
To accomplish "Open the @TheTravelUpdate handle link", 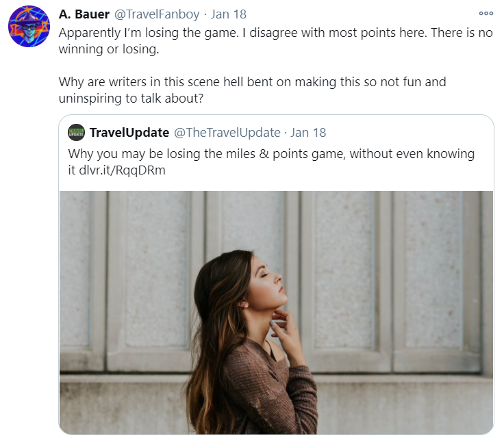I will [228, 133].
